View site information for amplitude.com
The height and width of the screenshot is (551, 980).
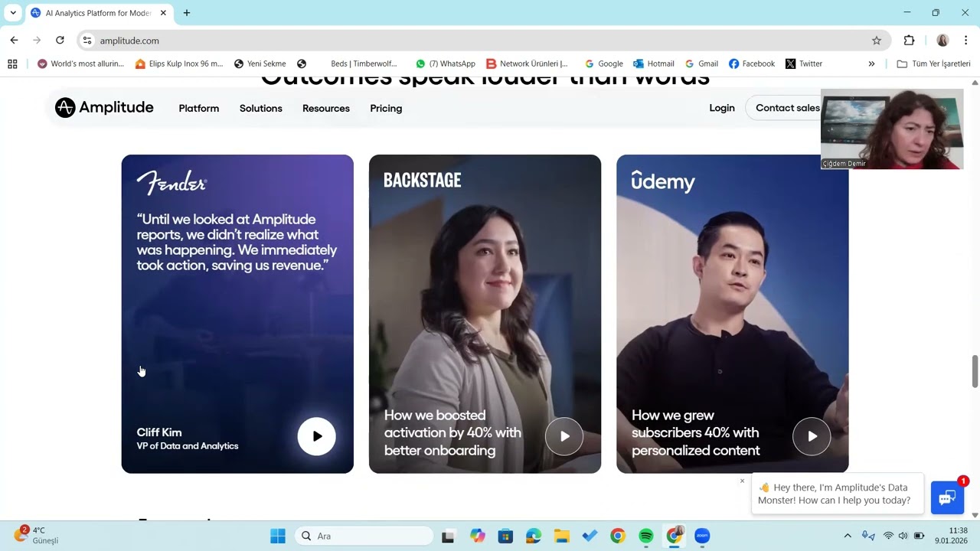coord(87,41)
